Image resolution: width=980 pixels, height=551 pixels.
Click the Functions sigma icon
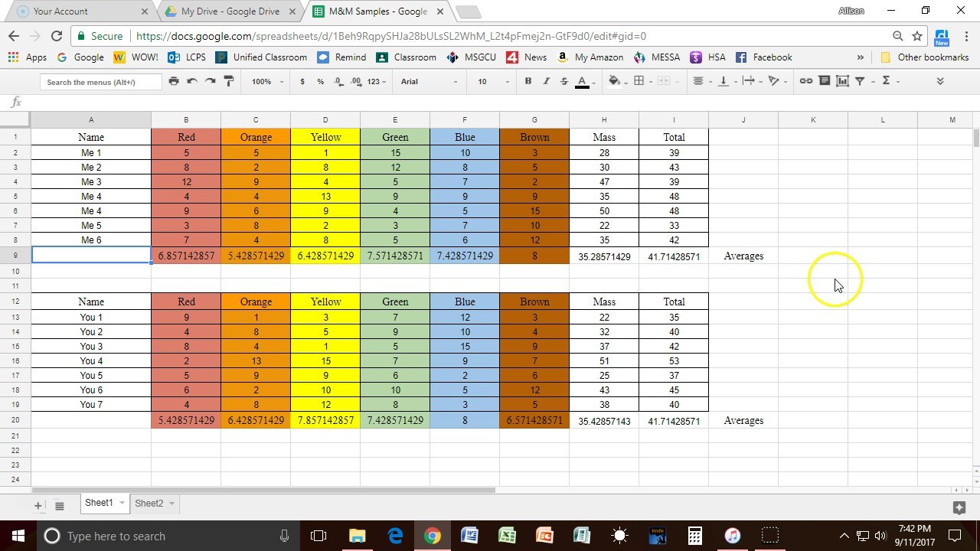pyautogui.click(x=886, y=81)
